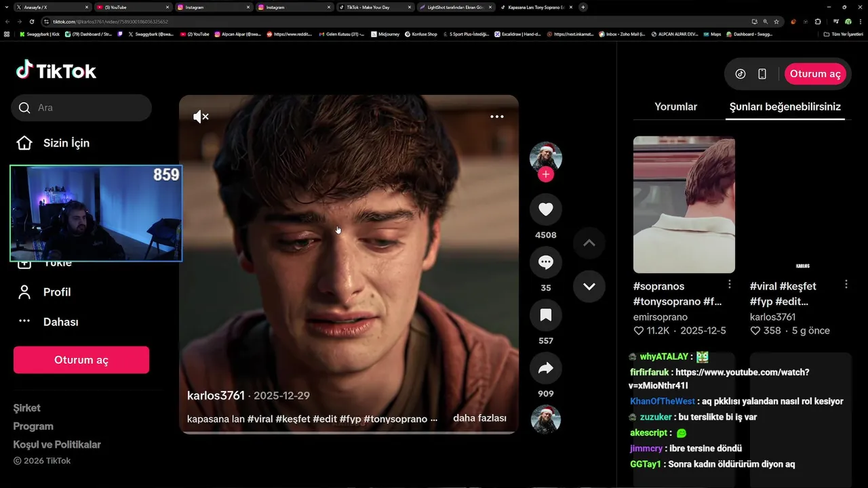Click the TikTok logo
868x488 pixels.
point(56,70)
